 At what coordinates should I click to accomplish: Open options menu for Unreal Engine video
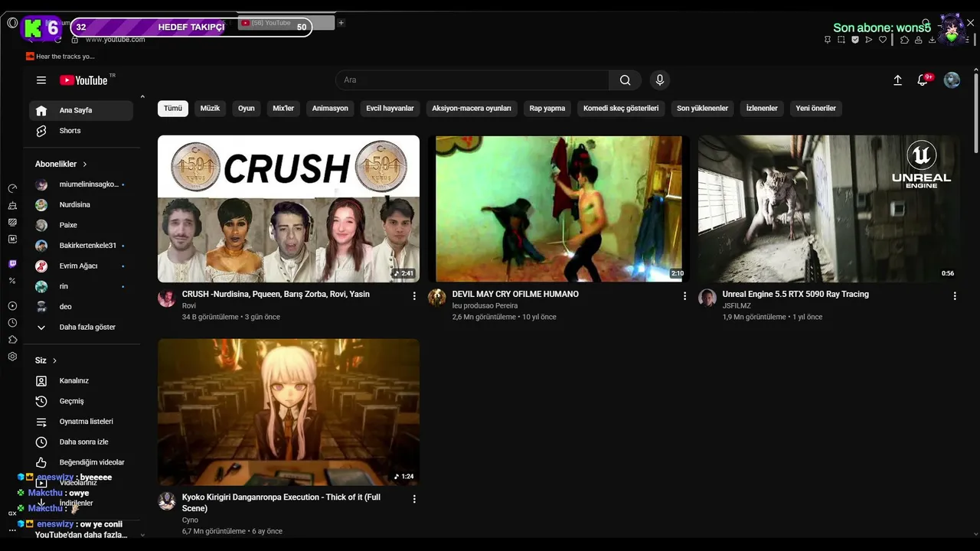point(955,295)
